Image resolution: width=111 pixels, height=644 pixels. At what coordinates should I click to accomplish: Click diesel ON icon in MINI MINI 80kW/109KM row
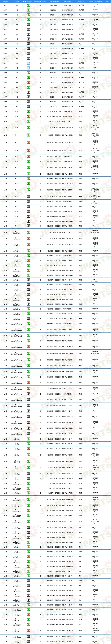(x=29, y=196)
